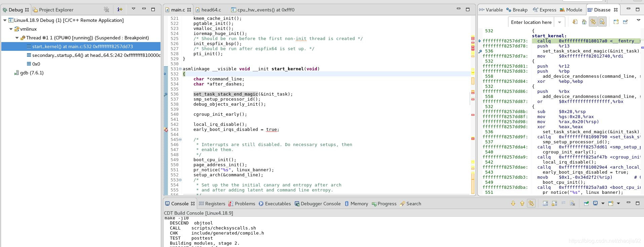Switch to the Expressions tab
The width and height of the screenshot is (644, 247).
(544, 10)
